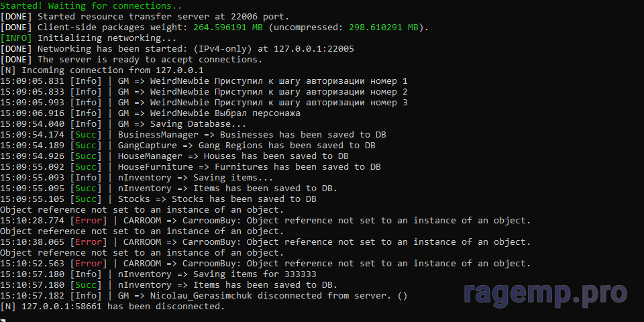Click the red [Error] tag at 15:10:28.774

pos(89,220)
